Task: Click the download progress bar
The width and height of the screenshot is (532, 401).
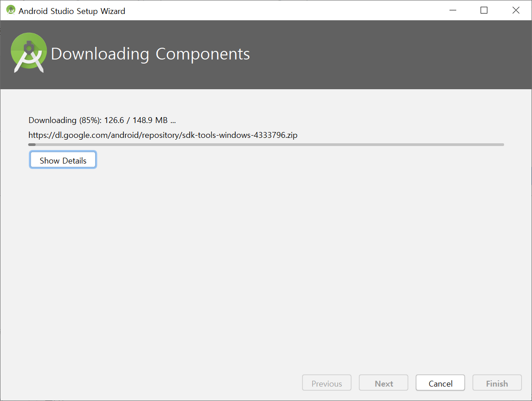Action: click(266, 145)
